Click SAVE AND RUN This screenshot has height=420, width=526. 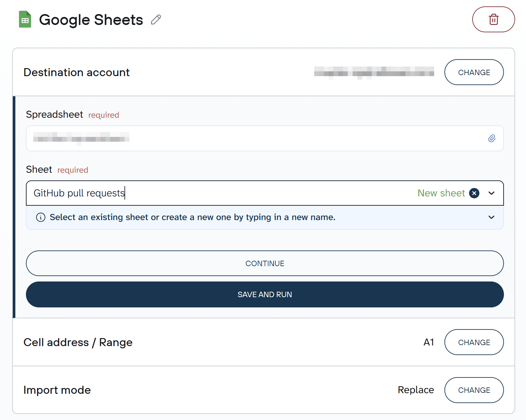[265, 295]
